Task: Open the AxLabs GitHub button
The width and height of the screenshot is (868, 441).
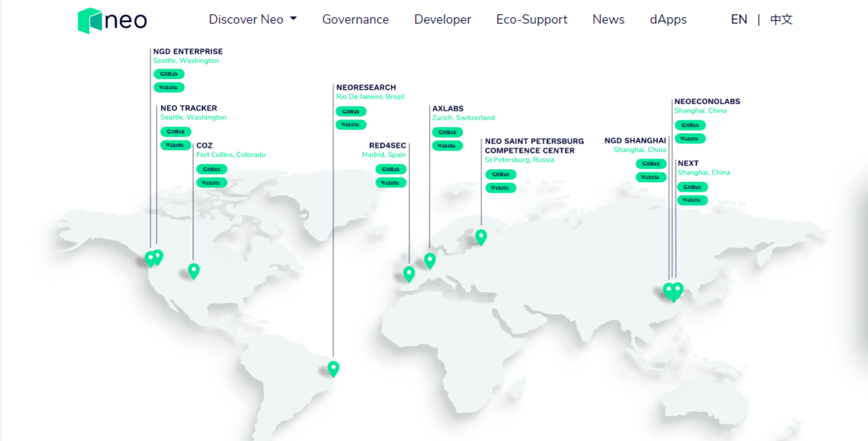Action: tap(447, 133)
